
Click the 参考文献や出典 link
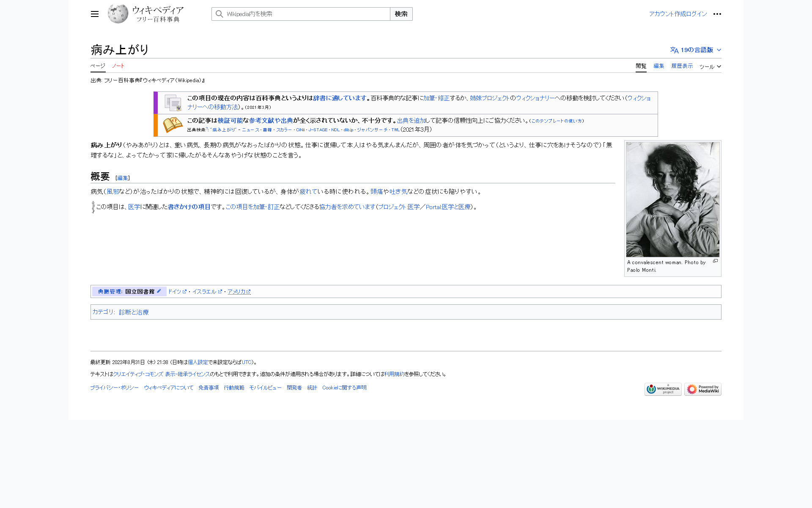tap(271, 121)
